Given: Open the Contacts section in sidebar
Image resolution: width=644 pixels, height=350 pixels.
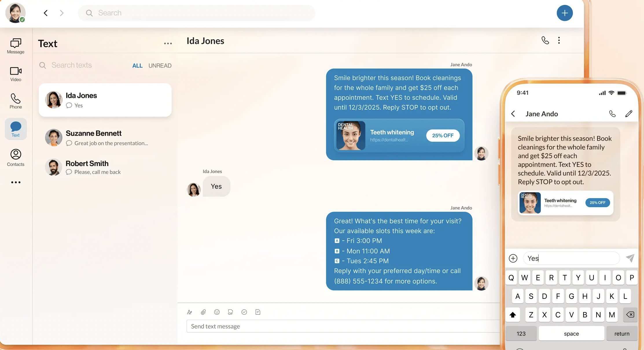Looking at the screenshot, I should 16,158.
